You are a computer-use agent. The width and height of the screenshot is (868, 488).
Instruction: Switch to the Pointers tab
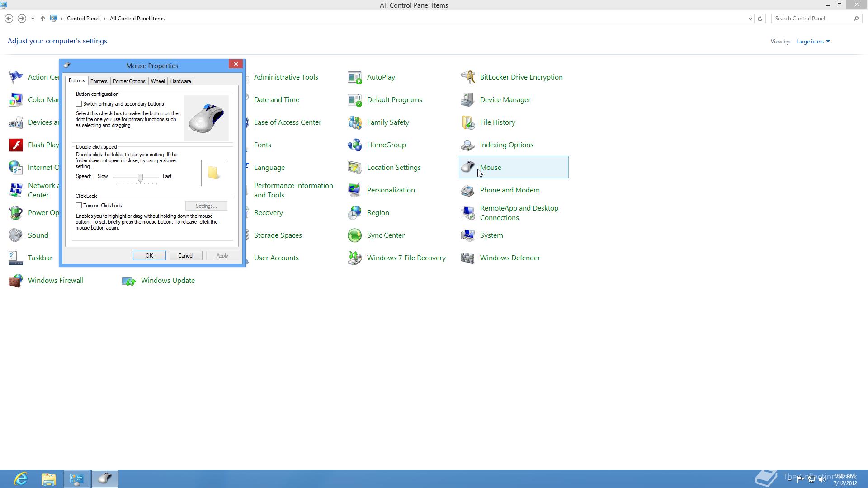(x=99, y=81)
